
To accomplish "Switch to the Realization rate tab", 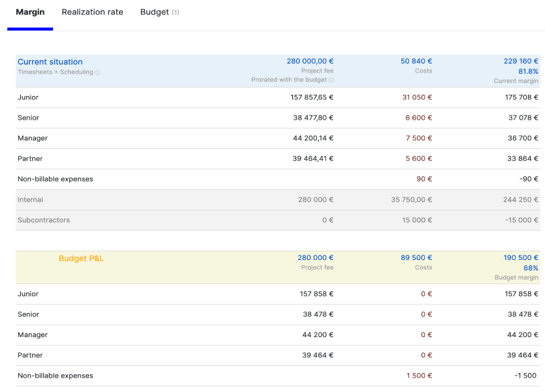I will [x=92, y=12].
